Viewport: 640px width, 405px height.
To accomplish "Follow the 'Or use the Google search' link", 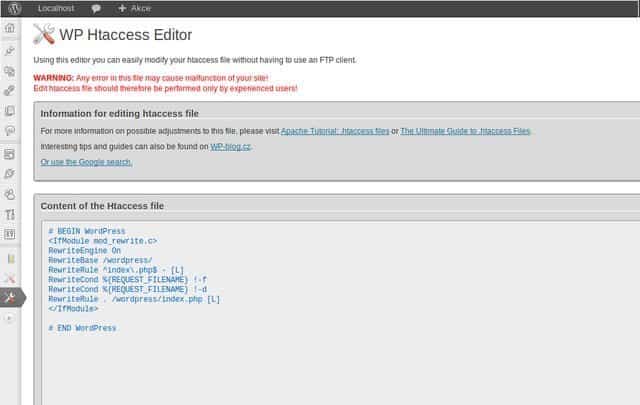I will click(86, 162).
